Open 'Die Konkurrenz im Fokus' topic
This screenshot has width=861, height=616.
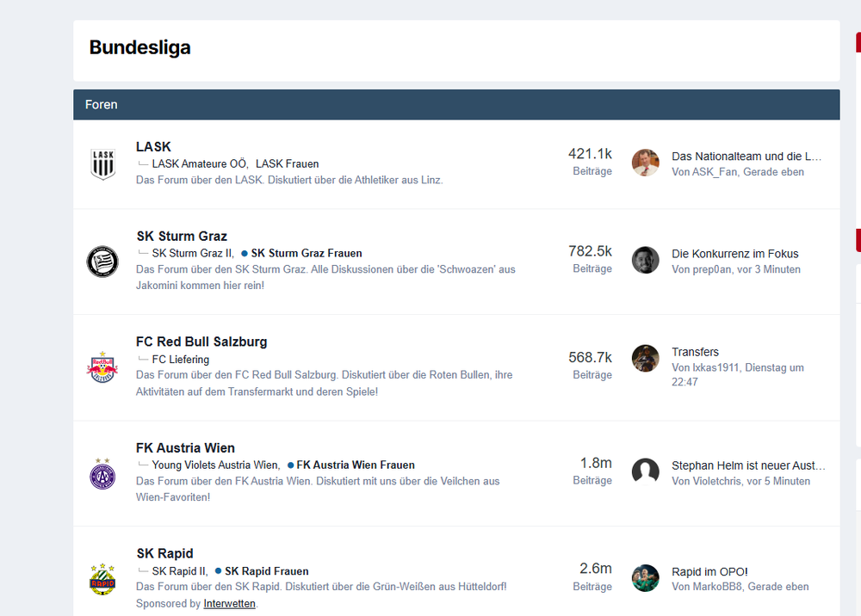coord(734,254)
